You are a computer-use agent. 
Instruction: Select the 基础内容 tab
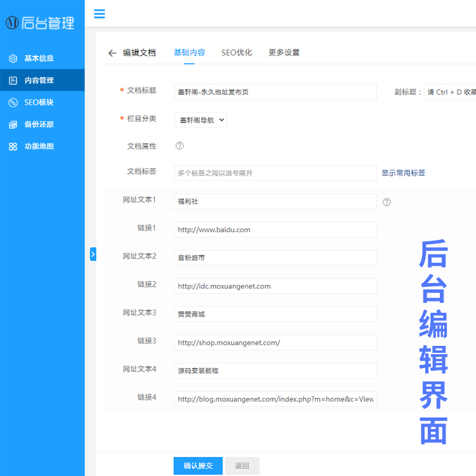tap(189, 53)
